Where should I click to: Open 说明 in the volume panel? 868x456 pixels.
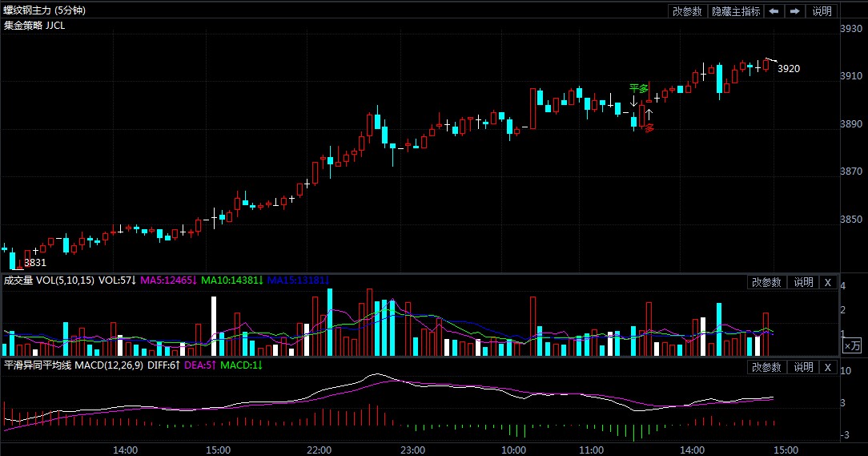click(803, 282)
